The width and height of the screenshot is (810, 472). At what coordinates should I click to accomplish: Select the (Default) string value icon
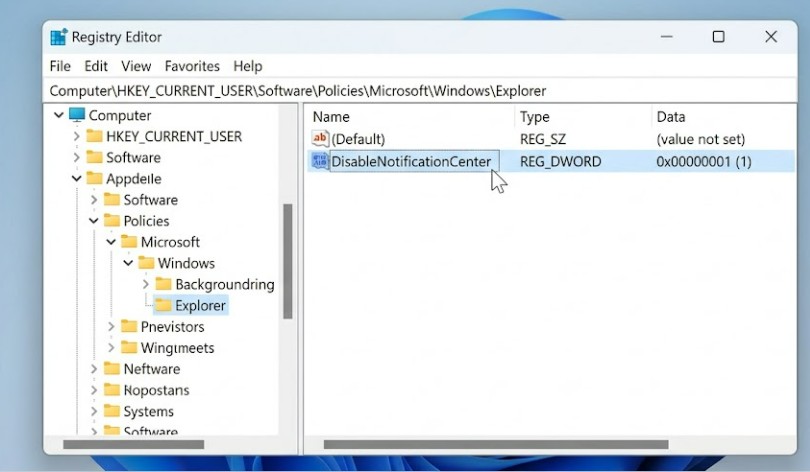pyautogui.click(x=320, y=138)
